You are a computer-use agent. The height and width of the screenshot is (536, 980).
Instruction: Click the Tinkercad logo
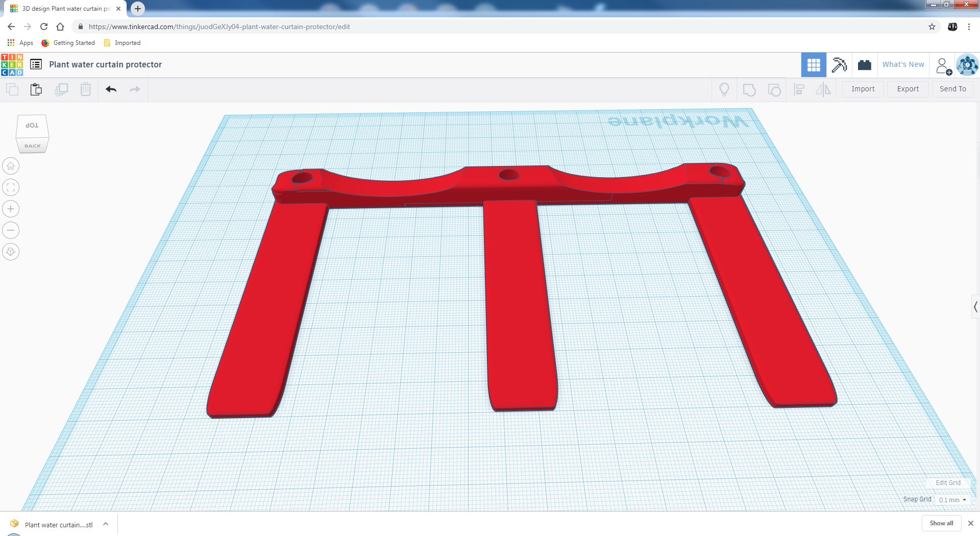[12, 65]
